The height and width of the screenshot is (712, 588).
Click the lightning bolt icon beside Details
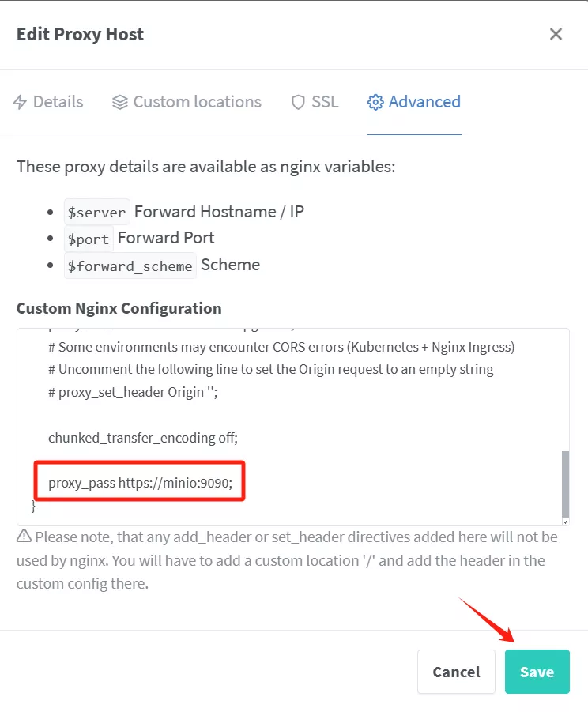(x=20, y=103)
